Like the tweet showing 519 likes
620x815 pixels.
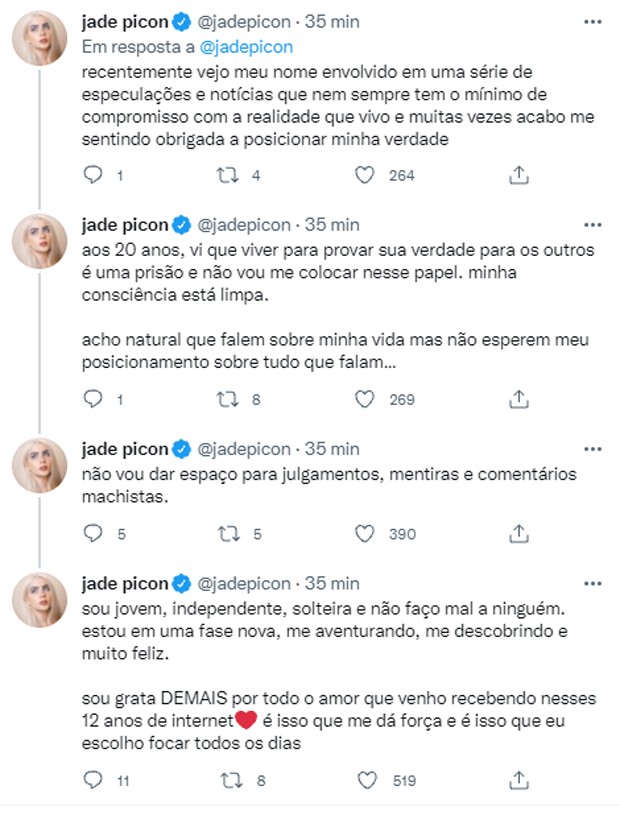pos(366,779)
